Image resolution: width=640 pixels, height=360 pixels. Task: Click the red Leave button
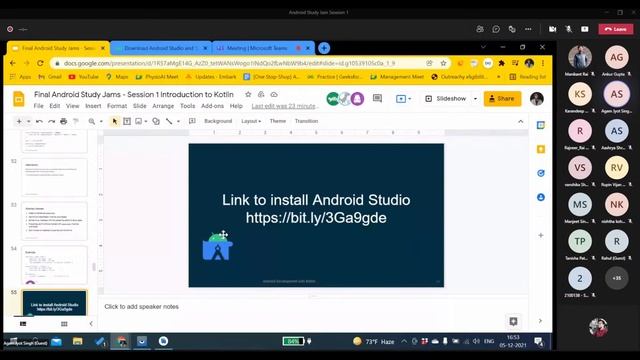pos(616,29)
